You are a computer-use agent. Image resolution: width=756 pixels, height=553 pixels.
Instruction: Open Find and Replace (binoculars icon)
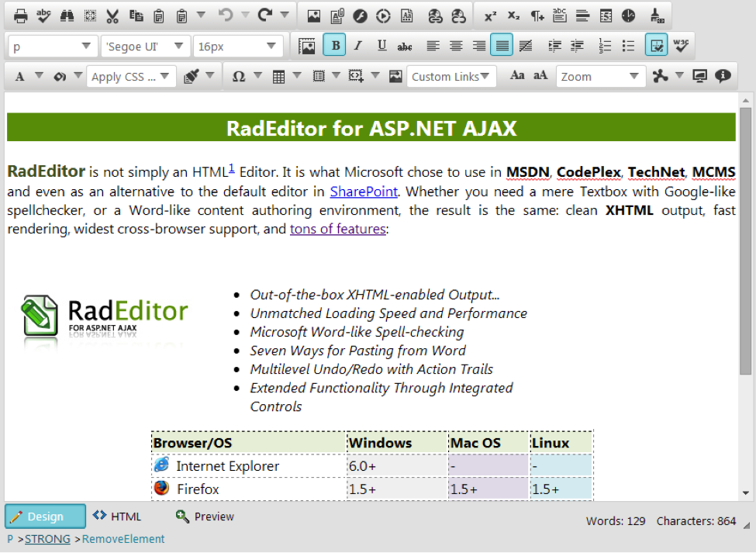(67, 16)
